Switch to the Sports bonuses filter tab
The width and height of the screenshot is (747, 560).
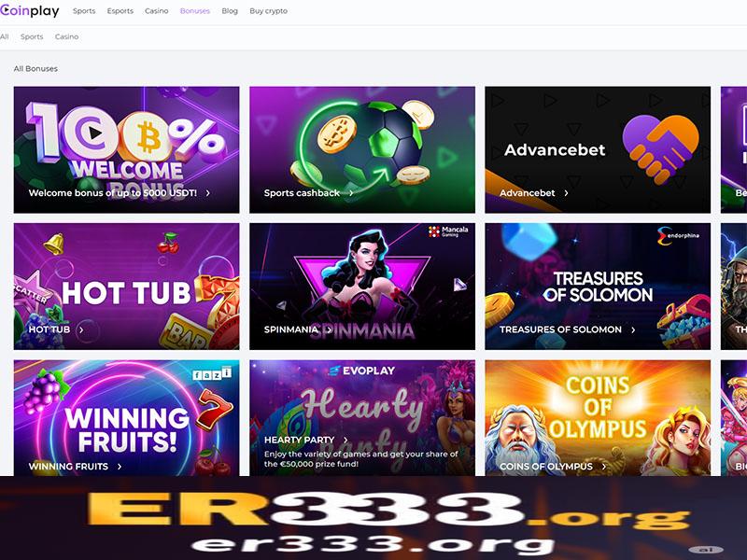[32, 36]
